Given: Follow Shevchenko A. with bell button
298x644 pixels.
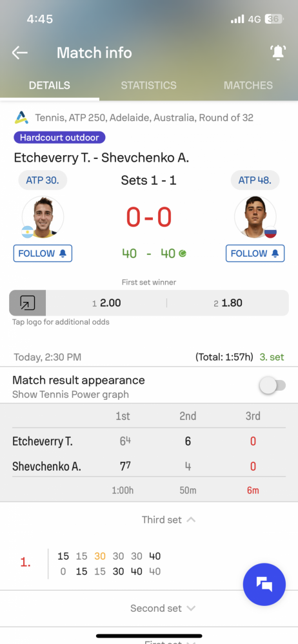Looking at the screenshot, I should 255,253.
